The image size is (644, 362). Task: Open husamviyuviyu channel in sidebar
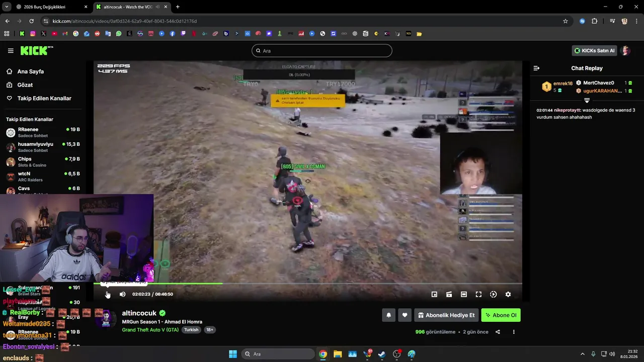point(43,147)
